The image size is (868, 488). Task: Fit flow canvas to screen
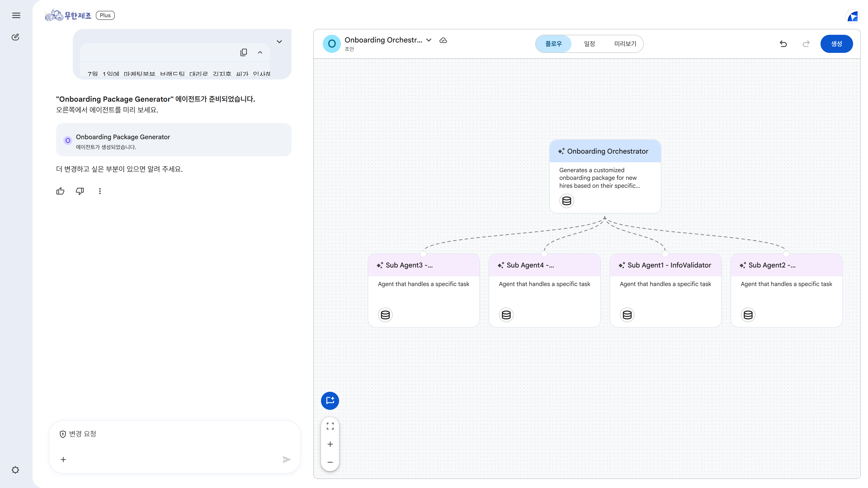[x=330, y=426]
